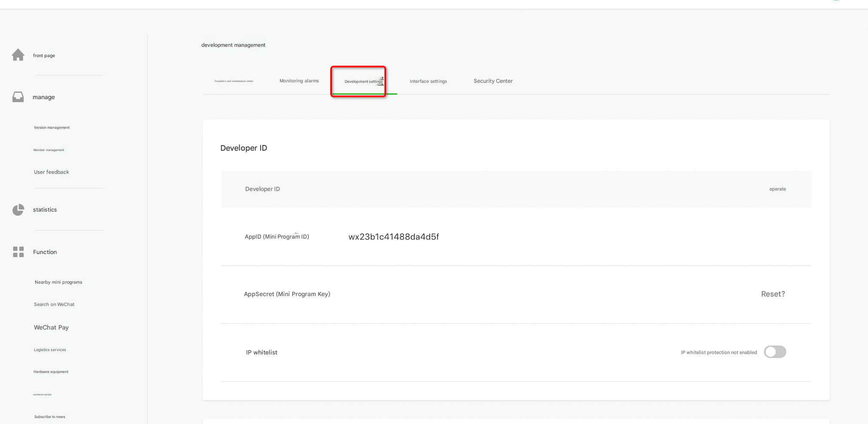
Task: Click the "AppSecret (Mini Program Key)" label
Action: click(287, 294)
